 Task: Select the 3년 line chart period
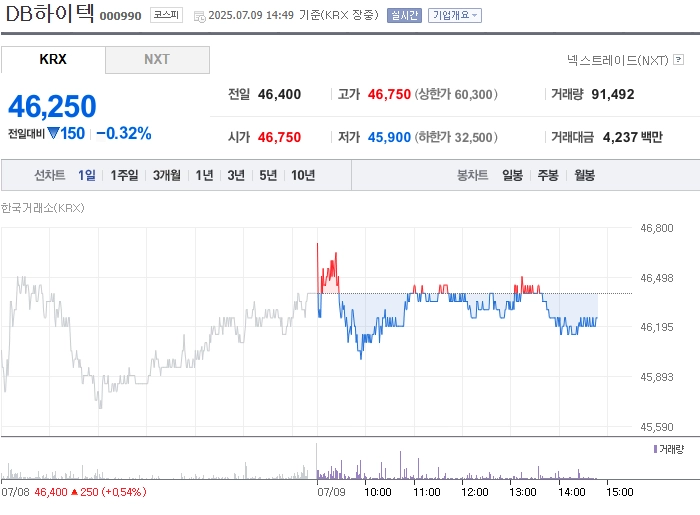coord(236,175)
